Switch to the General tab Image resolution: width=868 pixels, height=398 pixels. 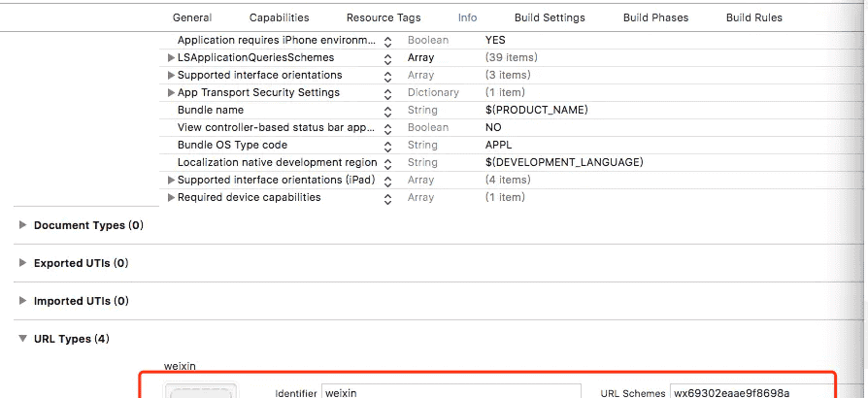(x=192, y=17)
